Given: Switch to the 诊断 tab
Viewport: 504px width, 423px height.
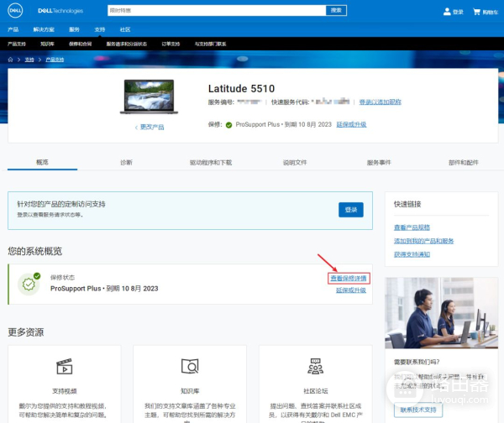Looking at the screenshot, I should pos(126,162).
